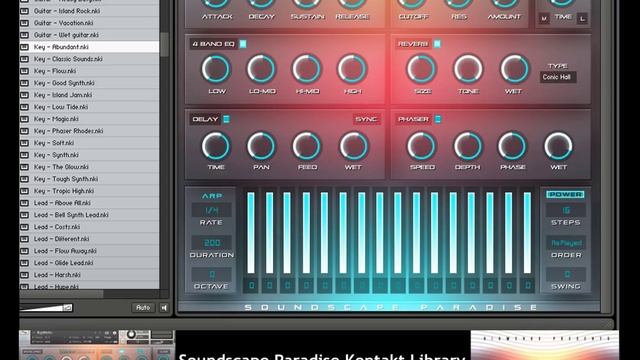The height and width of the screenshot is (360, 640).
Task: Click the file icon beside Key - Abundant.nki
Action: (24, 47)
